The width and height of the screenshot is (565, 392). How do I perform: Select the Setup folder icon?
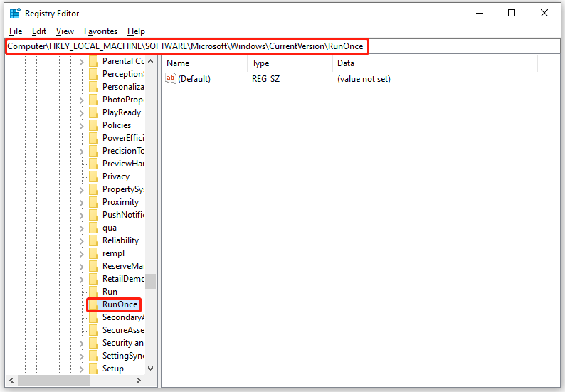(x=93, y=369)
